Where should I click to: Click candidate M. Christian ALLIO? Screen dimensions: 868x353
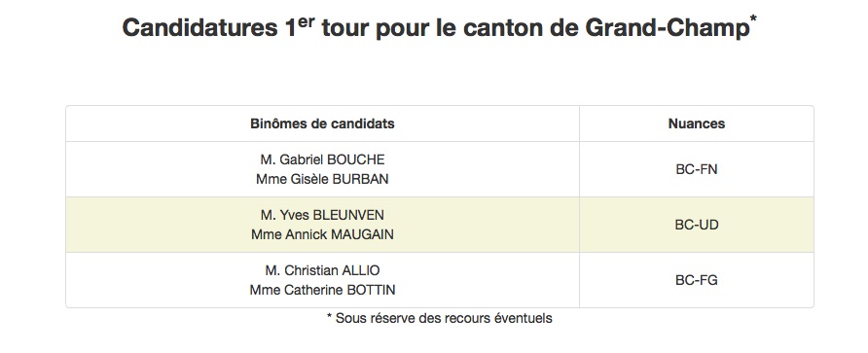[322, 270]
